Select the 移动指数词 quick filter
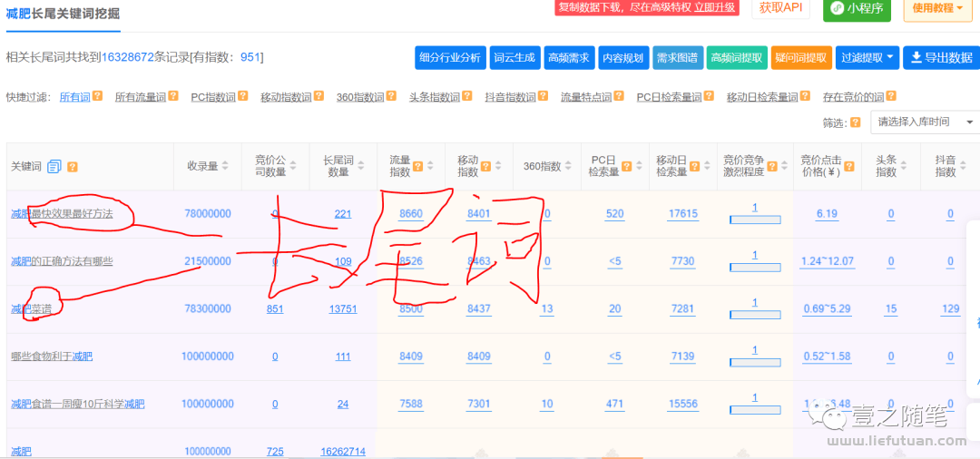The height and width of the screenshot is (459, 980). tap(286, 97)
